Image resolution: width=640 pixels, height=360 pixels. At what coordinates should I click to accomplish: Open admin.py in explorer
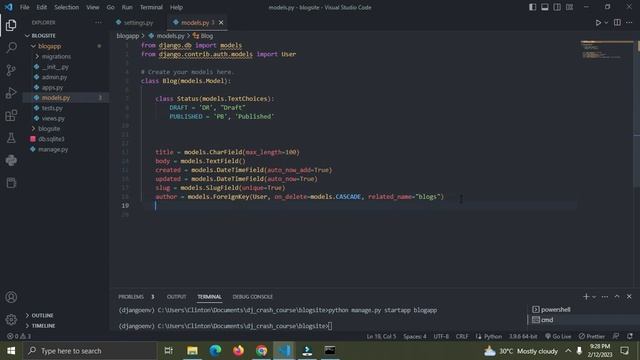click(65, 77)
